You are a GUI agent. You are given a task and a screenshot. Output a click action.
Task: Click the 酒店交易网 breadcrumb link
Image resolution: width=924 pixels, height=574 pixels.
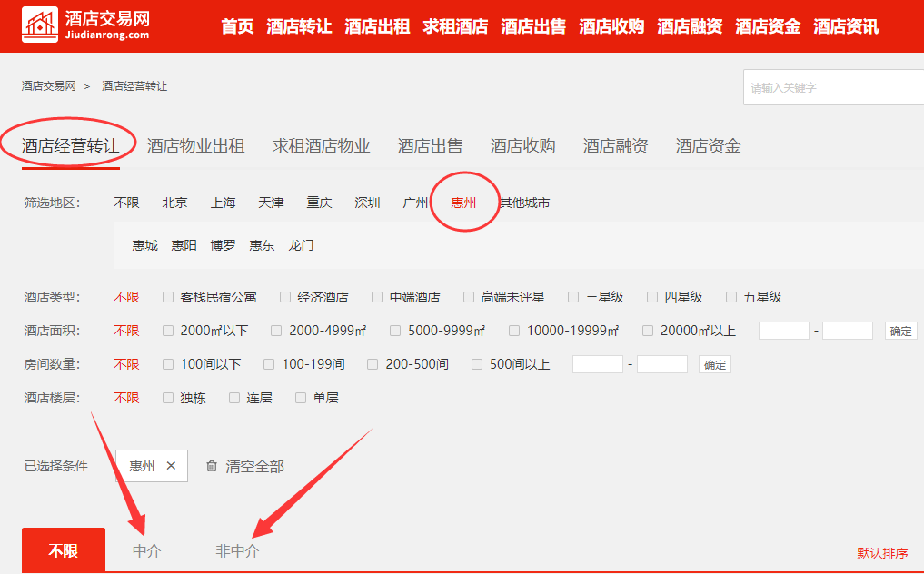click(x=49, y=86)
